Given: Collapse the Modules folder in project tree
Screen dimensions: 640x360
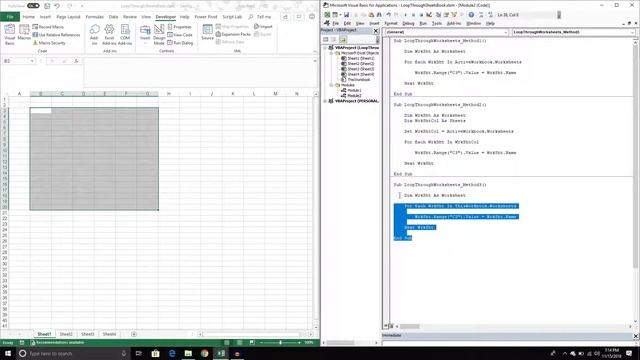Looking at the screenshot, I should click(x=331, y=85).
